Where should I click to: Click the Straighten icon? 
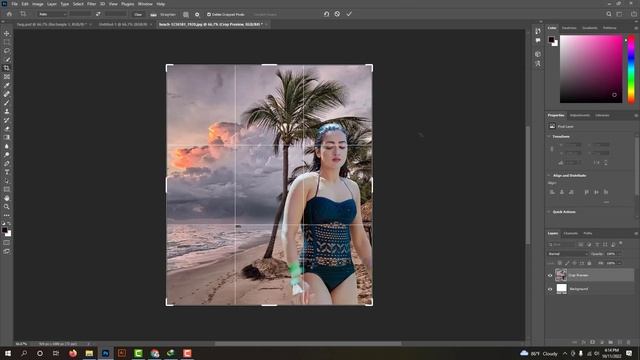(153, 14)
